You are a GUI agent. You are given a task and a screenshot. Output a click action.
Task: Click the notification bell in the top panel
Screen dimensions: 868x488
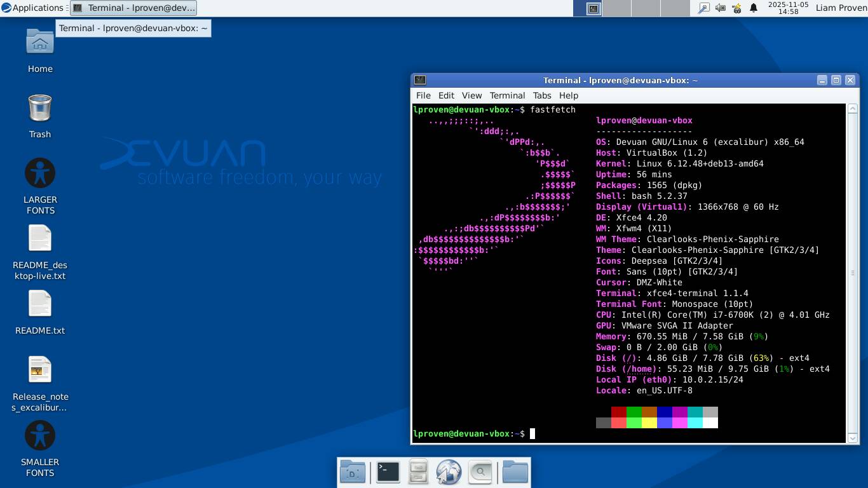click(x=754, y=8)
